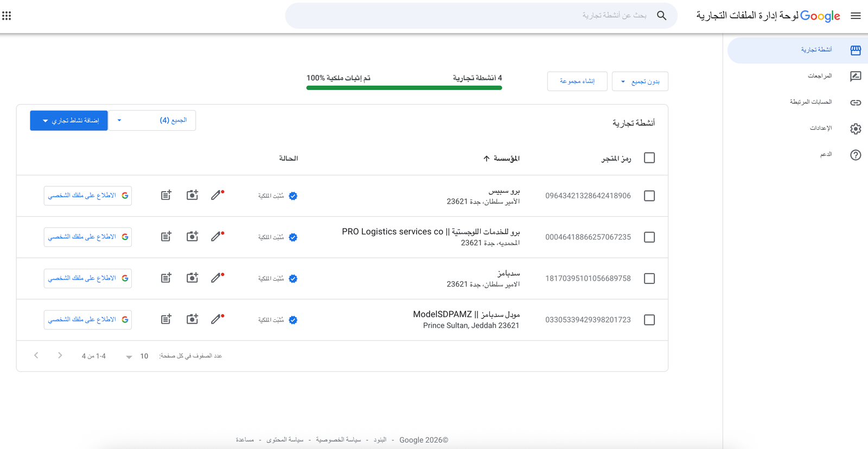The width and height of the screenshot is (868, 449).
Task: Click the إنشاء مجموعة button
Action: [577, 81]
